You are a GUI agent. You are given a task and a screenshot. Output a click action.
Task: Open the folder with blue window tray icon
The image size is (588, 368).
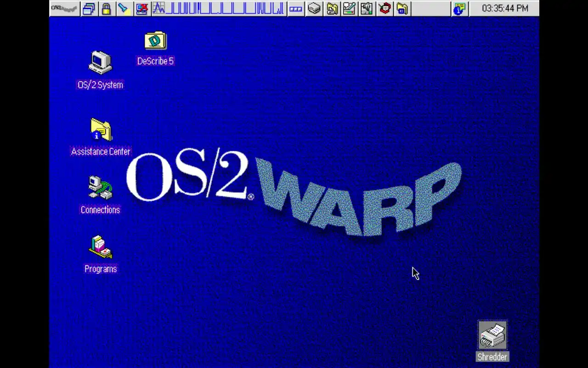(402, 8)
